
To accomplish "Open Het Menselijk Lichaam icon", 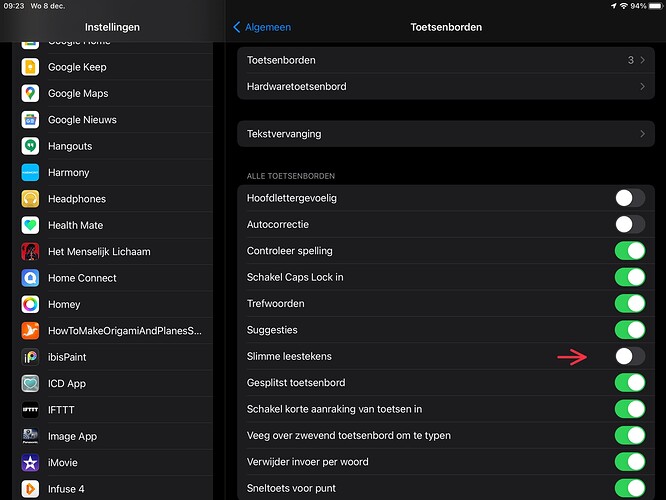I will pyautogui.click(x=30, y=251).
